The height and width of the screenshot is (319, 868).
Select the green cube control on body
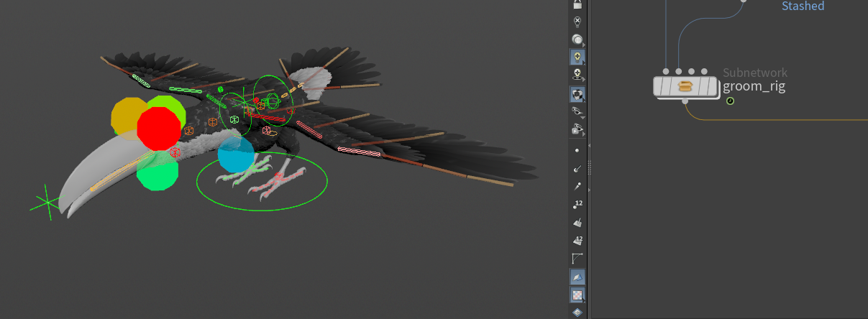234,119
